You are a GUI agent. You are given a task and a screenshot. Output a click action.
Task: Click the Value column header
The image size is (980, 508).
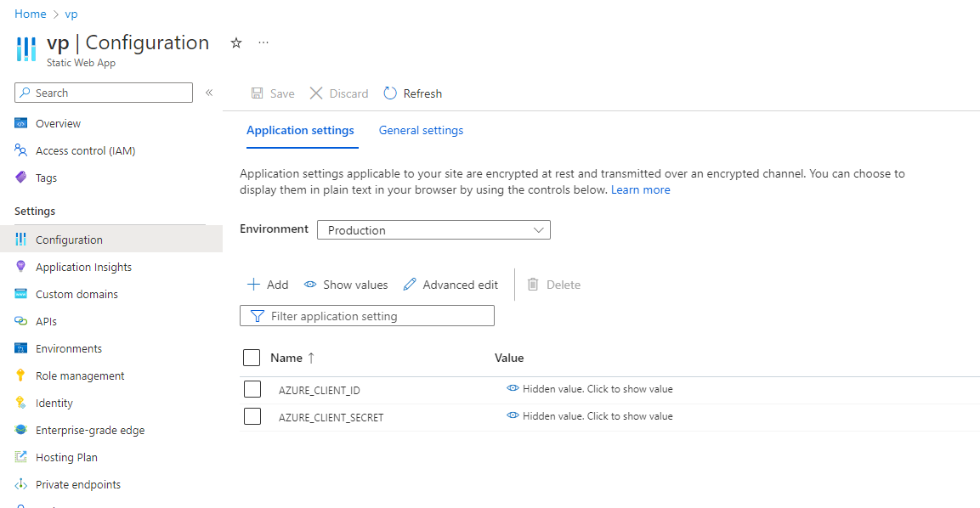coord(509,358)
